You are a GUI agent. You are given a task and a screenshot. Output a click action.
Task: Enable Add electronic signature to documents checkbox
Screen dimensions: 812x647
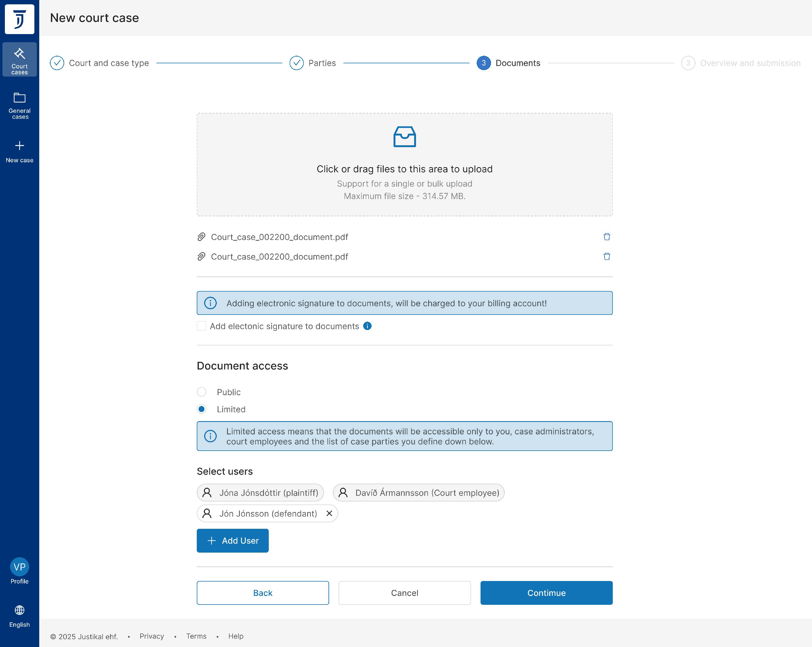(x=201, y=326)
